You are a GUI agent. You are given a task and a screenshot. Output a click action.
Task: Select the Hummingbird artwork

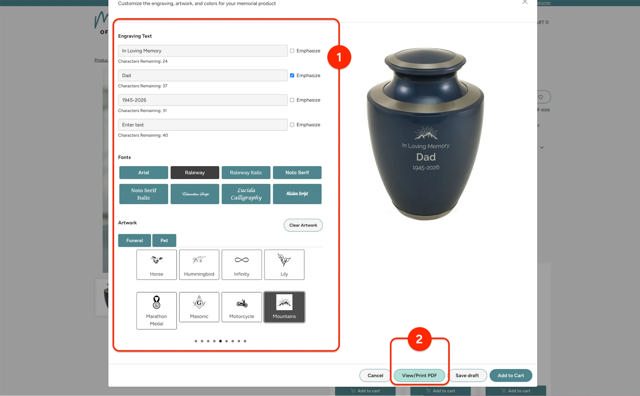199,265
